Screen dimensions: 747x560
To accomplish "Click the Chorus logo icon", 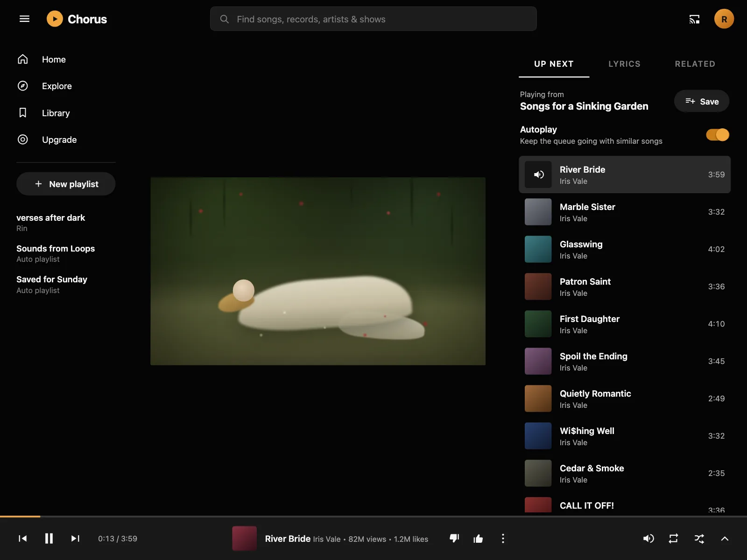I will [55, 19].
